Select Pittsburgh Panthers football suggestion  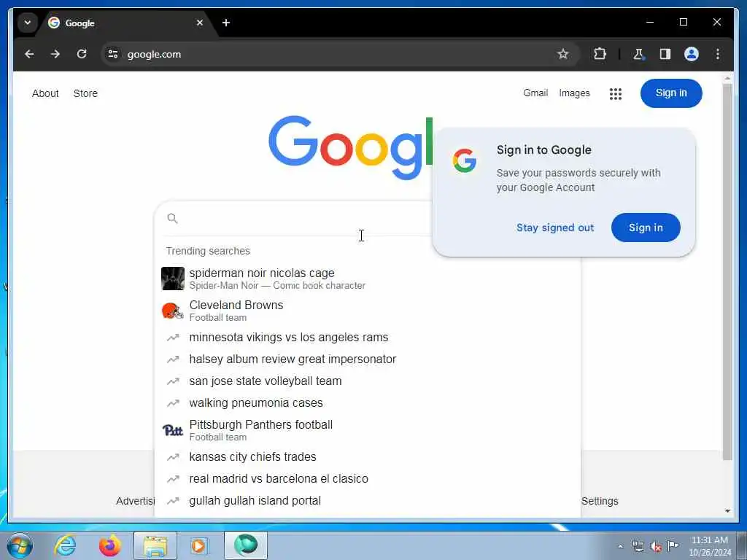click(368, 430)
